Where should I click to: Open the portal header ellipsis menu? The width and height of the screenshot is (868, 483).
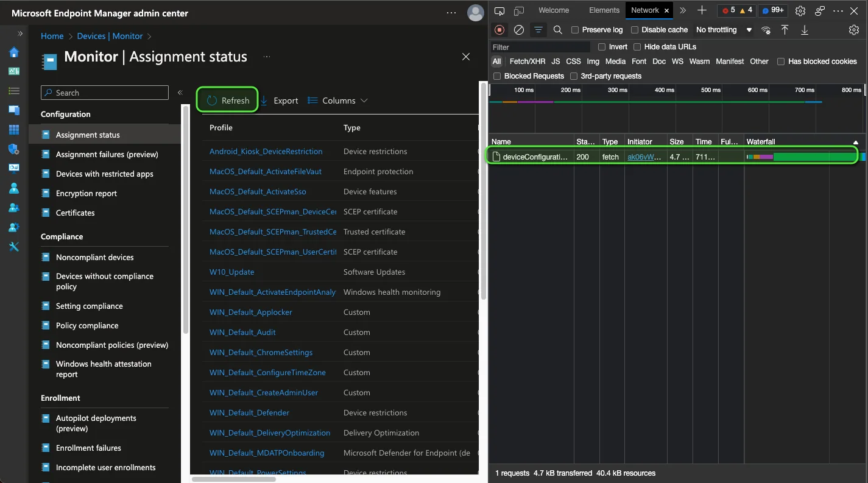451,13
